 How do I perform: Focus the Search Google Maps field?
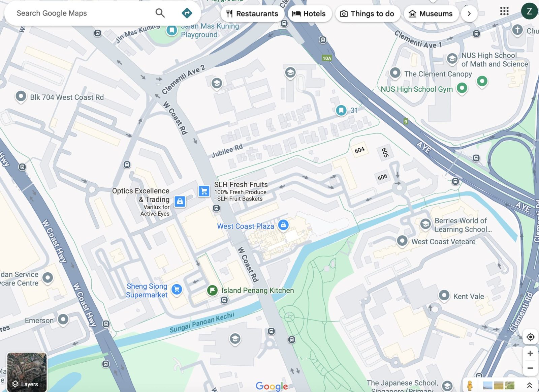pos(84,13)
